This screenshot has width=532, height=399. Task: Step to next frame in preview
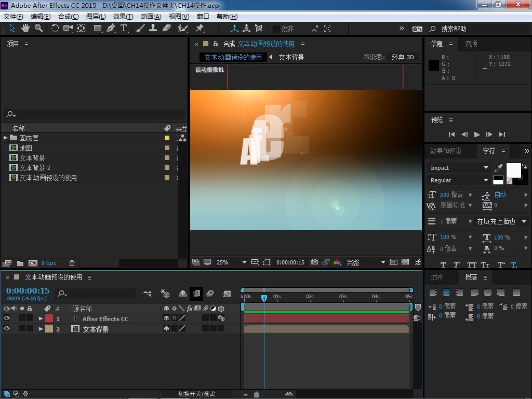(x=489, y=135)
